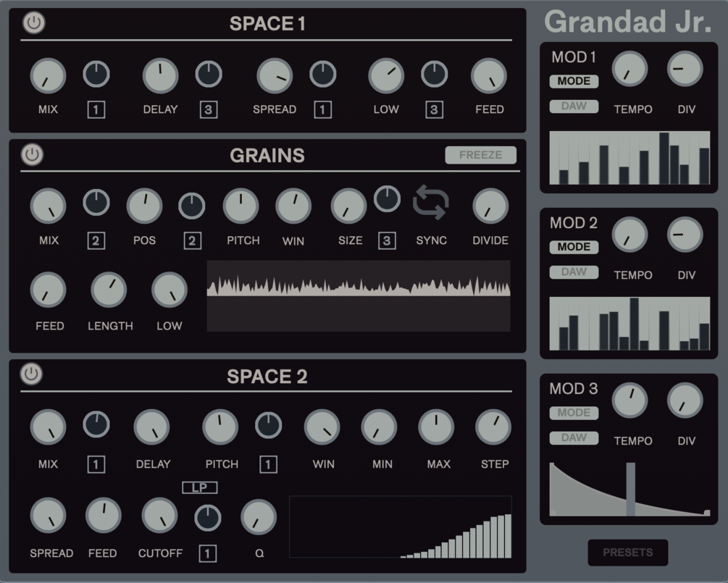
Task: Click the MOD 3 envelope curve display
Action: [629, 490]
